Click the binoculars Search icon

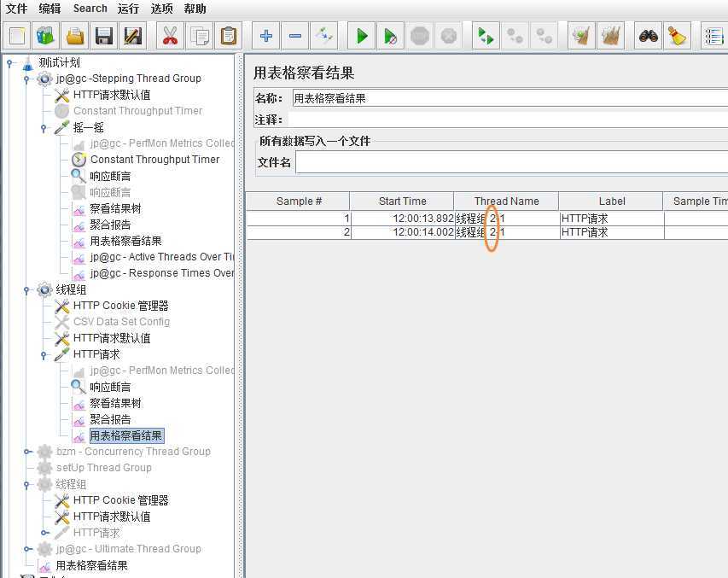[648, 36]
